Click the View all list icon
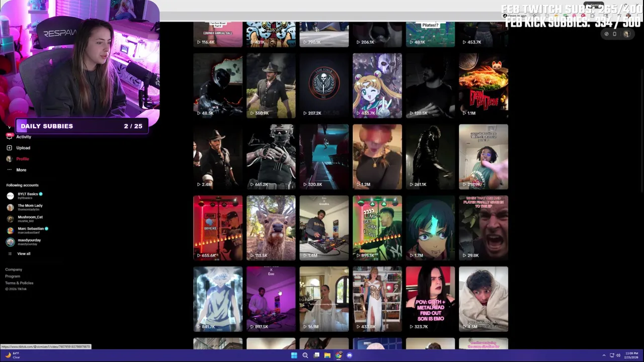The height and width of the screenshot is (362, 644). pos(10,254)
